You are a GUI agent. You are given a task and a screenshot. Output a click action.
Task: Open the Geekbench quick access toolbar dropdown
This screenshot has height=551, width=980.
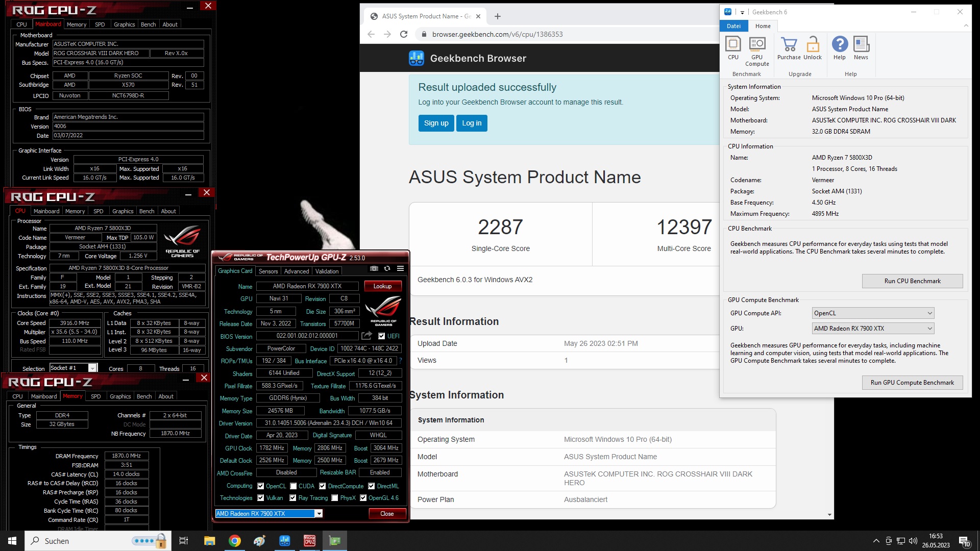tap(742, 12)
